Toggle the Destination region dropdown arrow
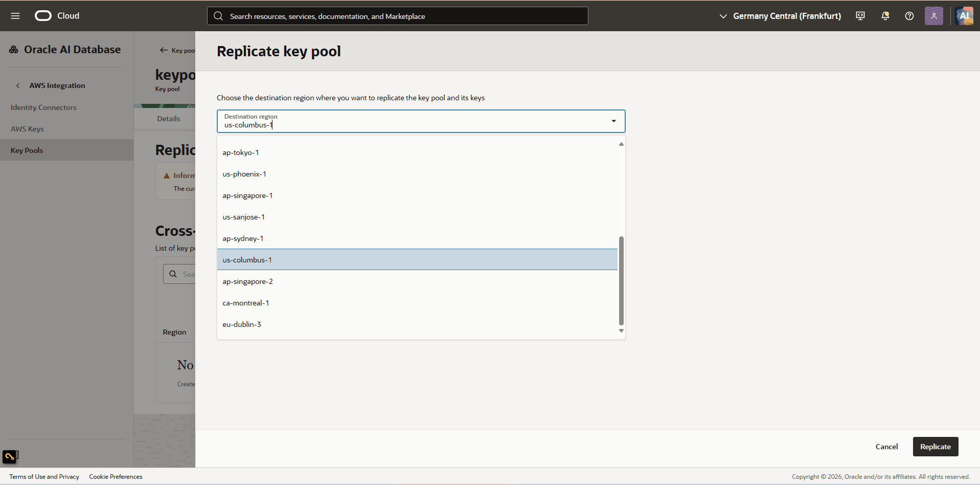The image size is (980, 485). pyautogui.click(x=614, y=121)
